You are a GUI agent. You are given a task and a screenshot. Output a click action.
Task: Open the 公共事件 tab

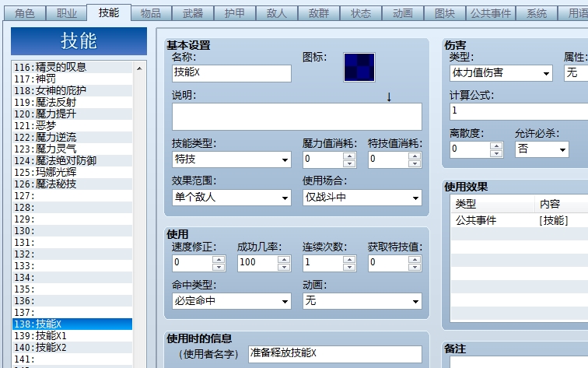(x=491, y=13)
